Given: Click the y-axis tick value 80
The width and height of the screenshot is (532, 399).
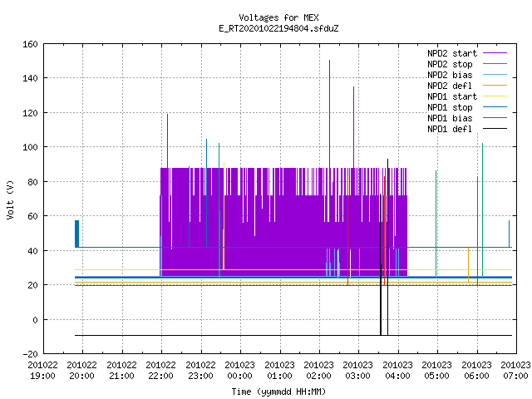Looking at the screenshot, I should (32, 182).
